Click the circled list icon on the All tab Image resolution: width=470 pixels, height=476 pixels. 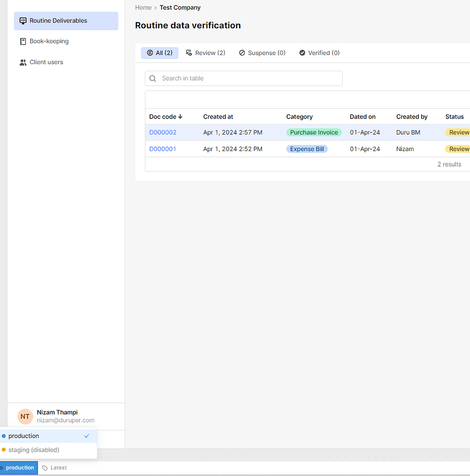point(149,53)
